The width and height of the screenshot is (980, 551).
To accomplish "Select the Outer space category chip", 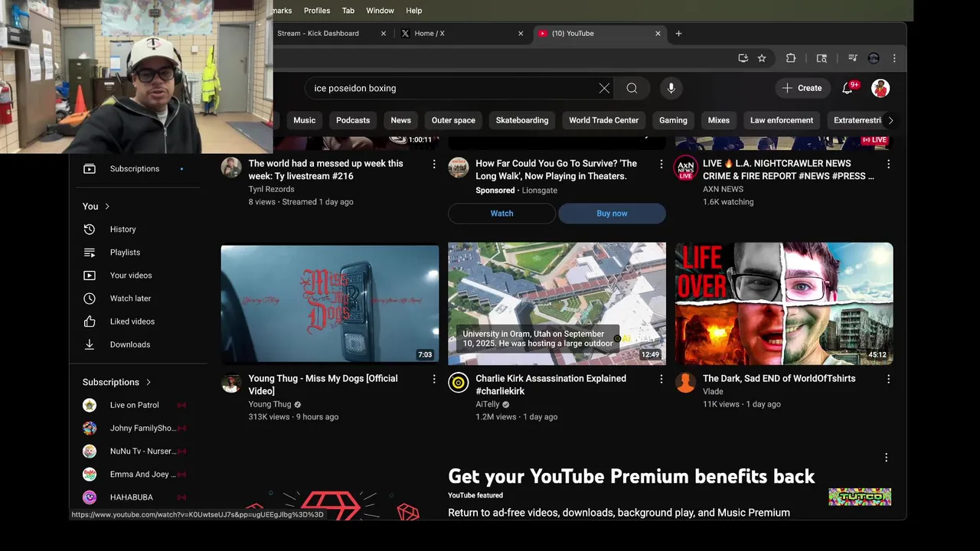I will 453,120.
